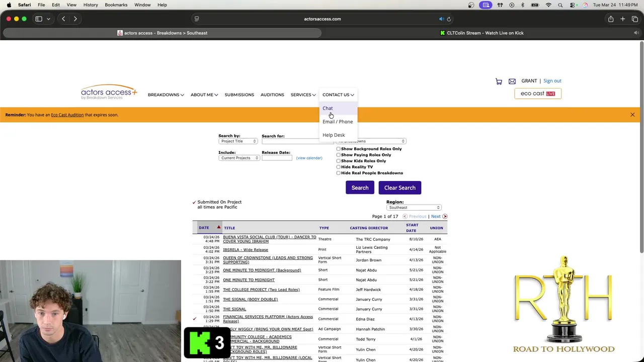Click the view calendar link
644x362 pixels.
point(309,158)
